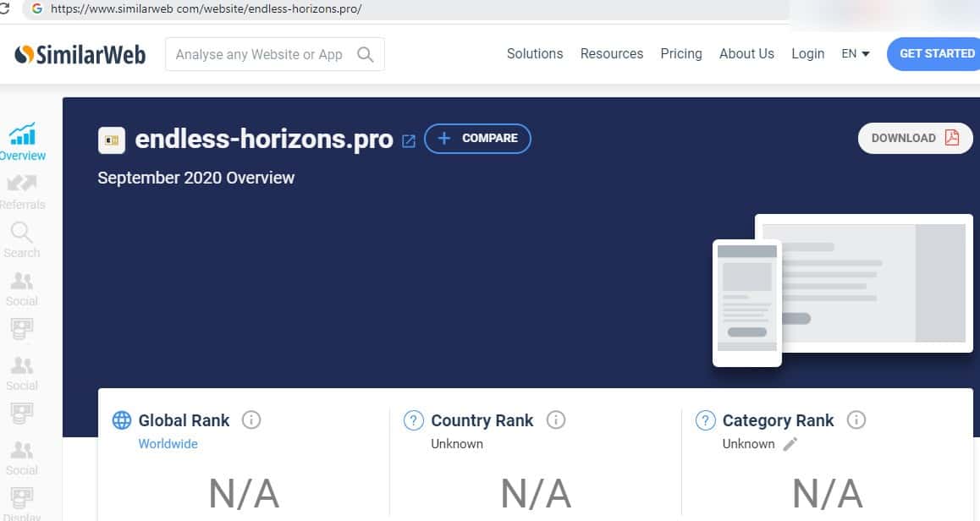Image resolution: width=980 pixels, height=521 pixels.
Task: Show Category Rank info tooltip
Action: [x=856, y=420]
